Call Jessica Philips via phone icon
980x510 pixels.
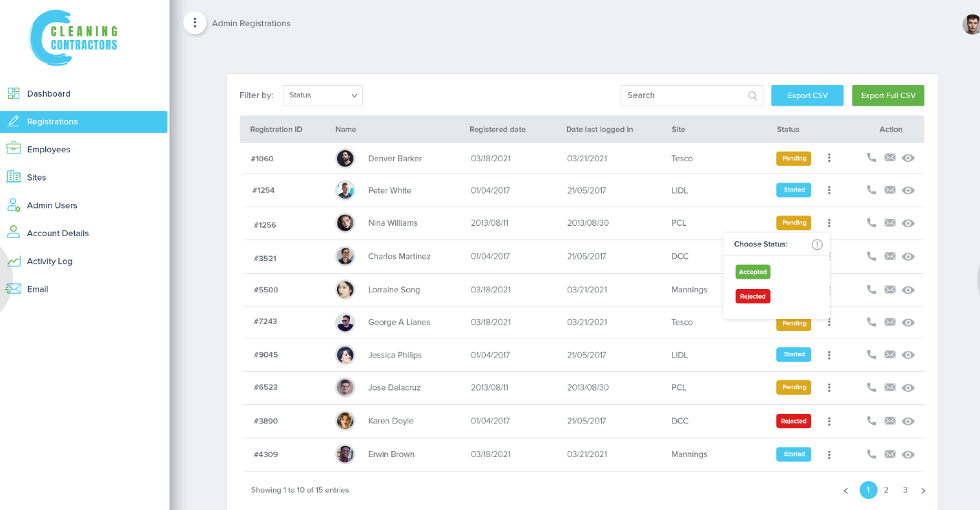pyautogui.click(x=872, y=354)
